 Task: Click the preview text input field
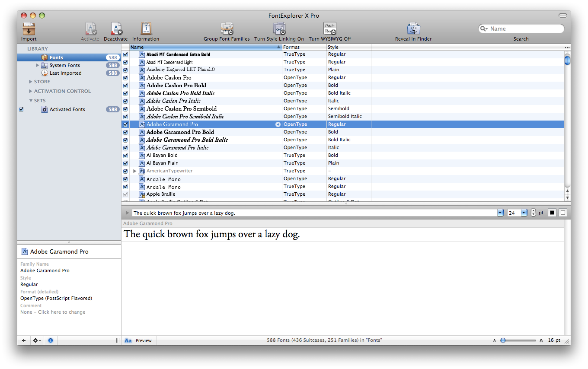click(x=315, y=213)
